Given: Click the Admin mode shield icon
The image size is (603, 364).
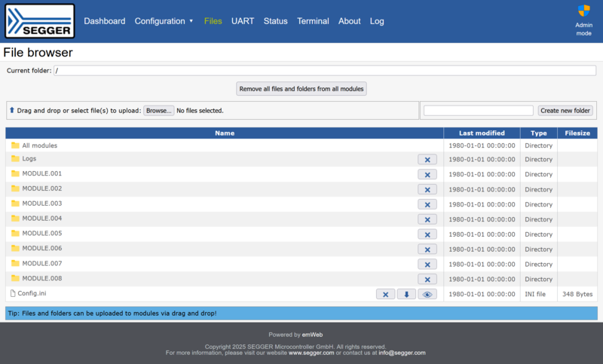Looking at the screenshot, I should [583, 11].
